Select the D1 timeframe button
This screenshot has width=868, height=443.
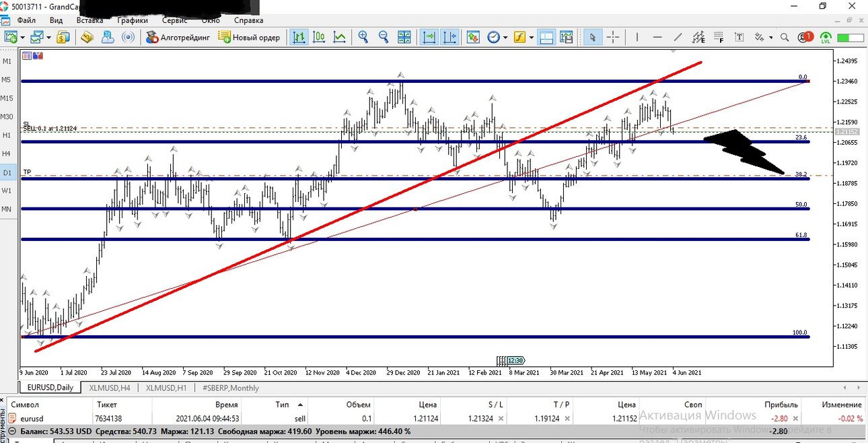click(x=7, y=172)
